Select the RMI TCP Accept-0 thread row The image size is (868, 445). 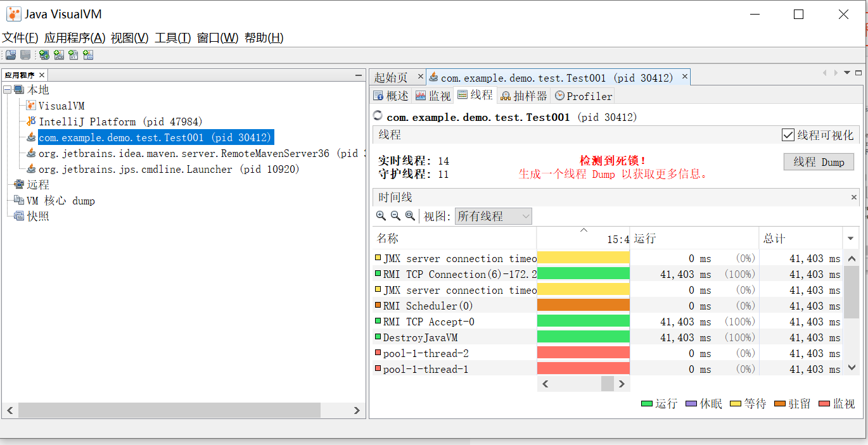pyautogui.click(x=608, y=322)
